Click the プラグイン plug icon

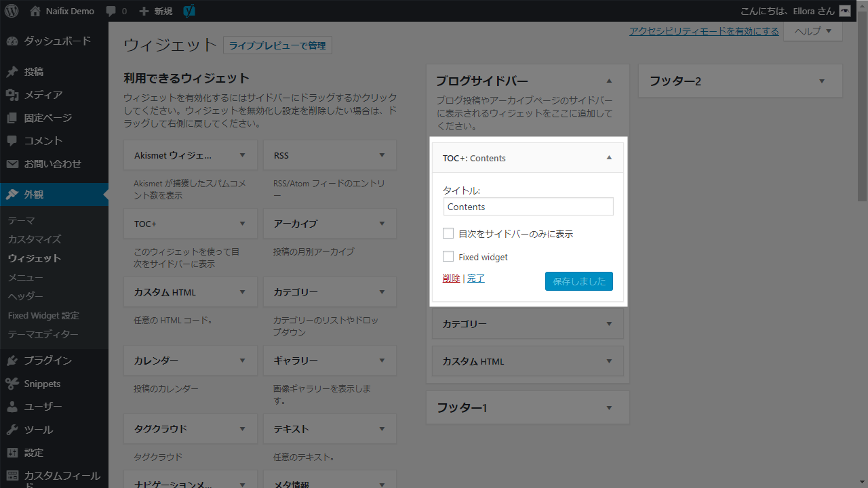(x=12, y=361)
